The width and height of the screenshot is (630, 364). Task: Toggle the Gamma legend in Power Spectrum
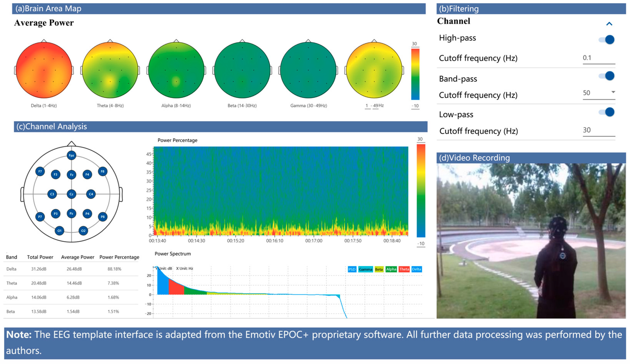coord(365,269)
